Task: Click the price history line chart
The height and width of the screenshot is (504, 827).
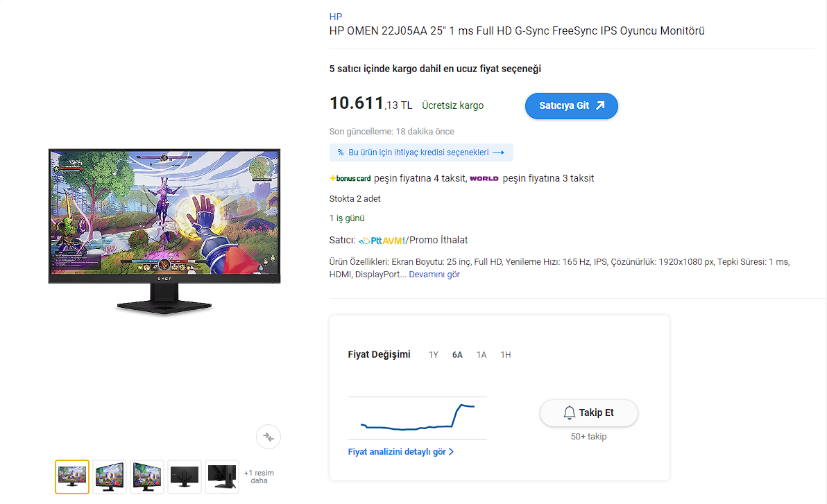Action: [x=417, y=417]
